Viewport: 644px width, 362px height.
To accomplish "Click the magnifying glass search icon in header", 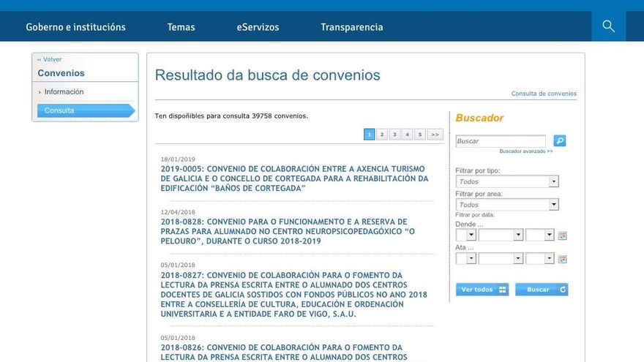I will [x=608, y=26].
